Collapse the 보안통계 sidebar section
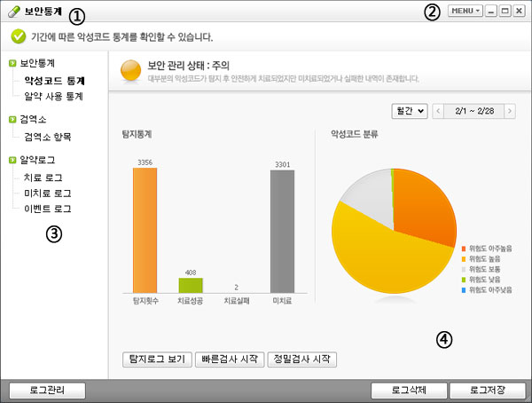The width and height of the screenshot is (532, 403). [11, 64]
